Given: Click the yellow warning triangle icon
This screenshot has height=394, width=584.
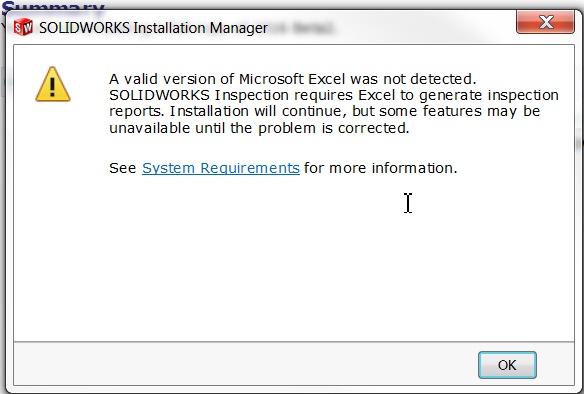Looking at the screenshot, I should pyautogui.click(x=53, y=84).
